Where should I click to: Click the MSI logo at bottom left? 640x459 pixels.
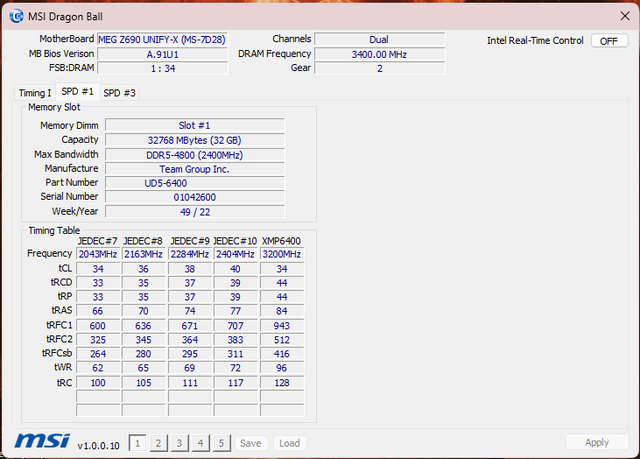click(42, 441)
